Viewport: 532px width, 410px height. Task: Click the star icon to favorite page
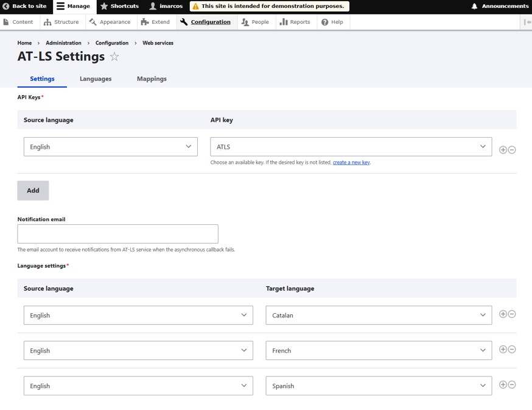click(114, 57)
